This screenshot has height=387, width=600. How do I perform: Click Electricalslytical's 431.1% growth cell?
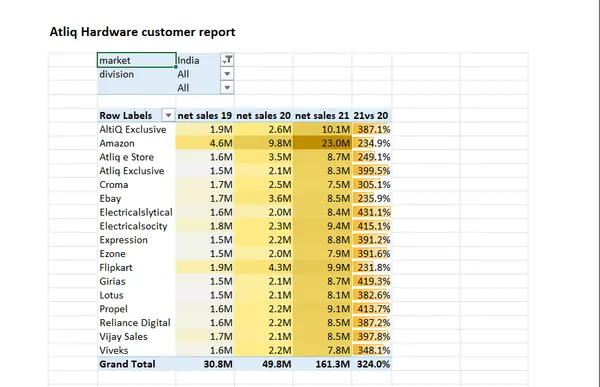[372, 212]
